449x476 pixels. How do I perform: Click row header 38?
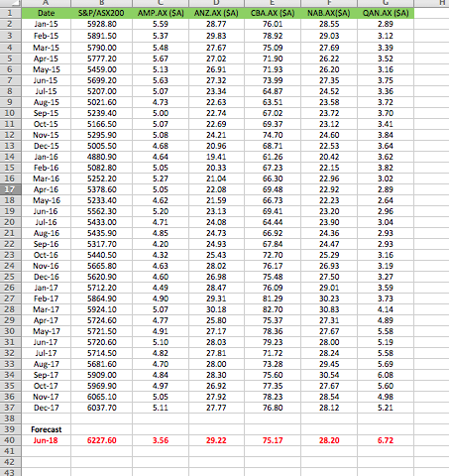coord(11,418)
